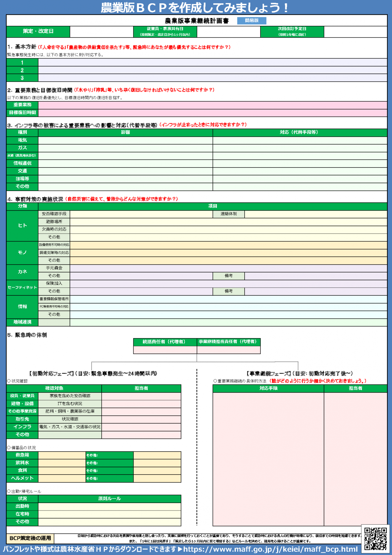Select the pink 重要業務 entry field
This screenshot has height=555, width=392.
tap(212, 105)
